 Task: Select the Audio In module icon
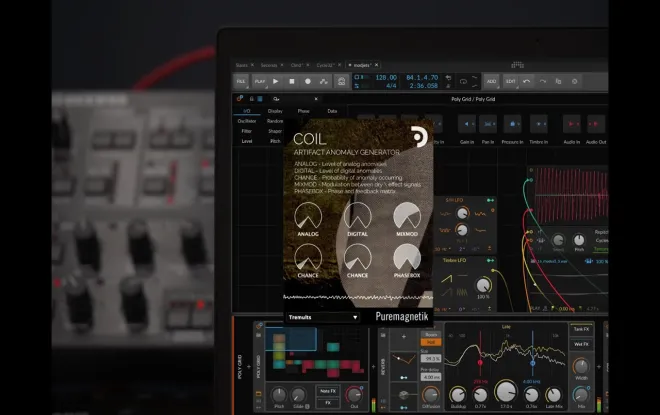(x=572, y=124)
